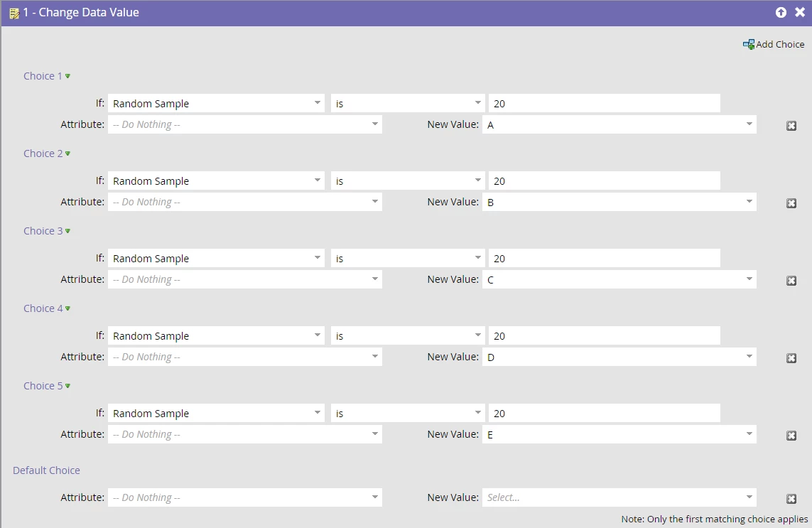812x528 pixels.
Task: Click Choice 2 sample value field 20
Action: click(605, 181)
